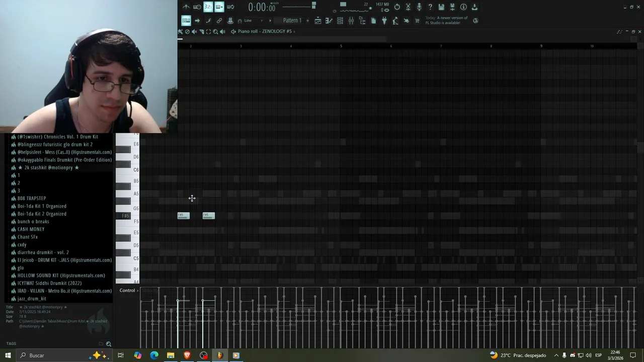
Task: Click the save new version icon
Action: [x=452, y=7]
